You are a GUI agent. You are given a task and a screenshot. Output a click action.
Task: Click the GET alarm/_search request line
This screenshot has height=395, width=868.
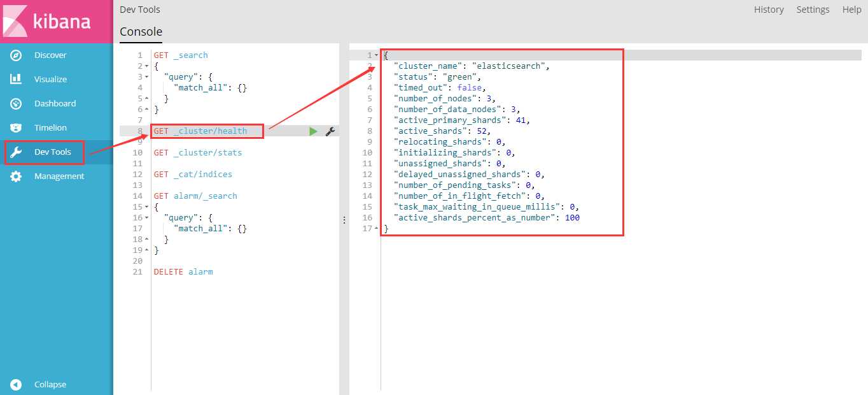(x=195, y=196)
